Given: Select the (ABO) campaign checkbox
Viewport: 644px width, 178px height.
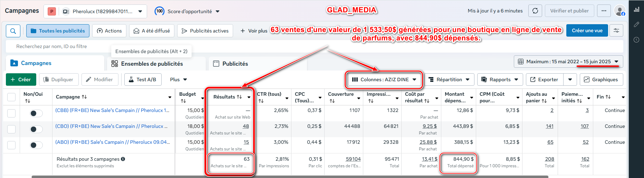Looking at the screenshot, I should coord(11,145).
